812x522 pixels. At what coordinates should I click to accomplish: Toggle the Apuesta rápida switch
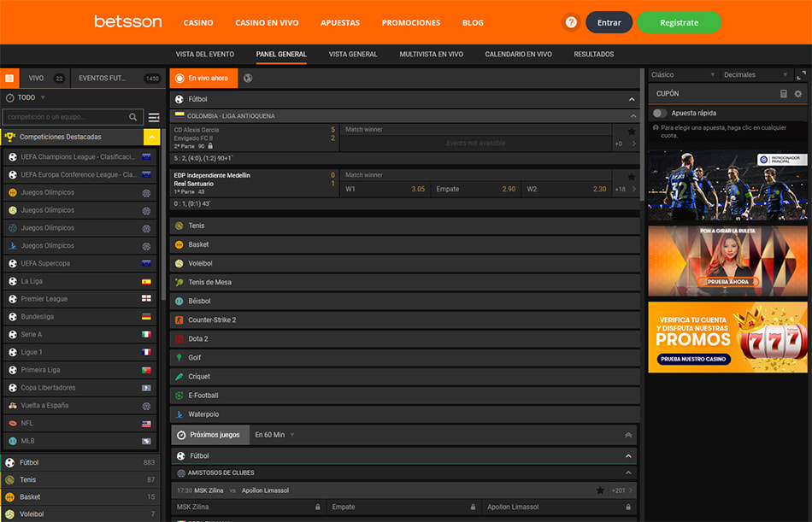pos(659,113)
